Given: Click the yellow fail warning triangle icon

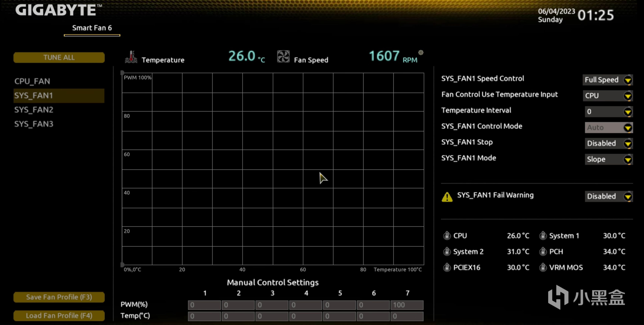Looking at the screenshot, I should [x=447, y=197].
